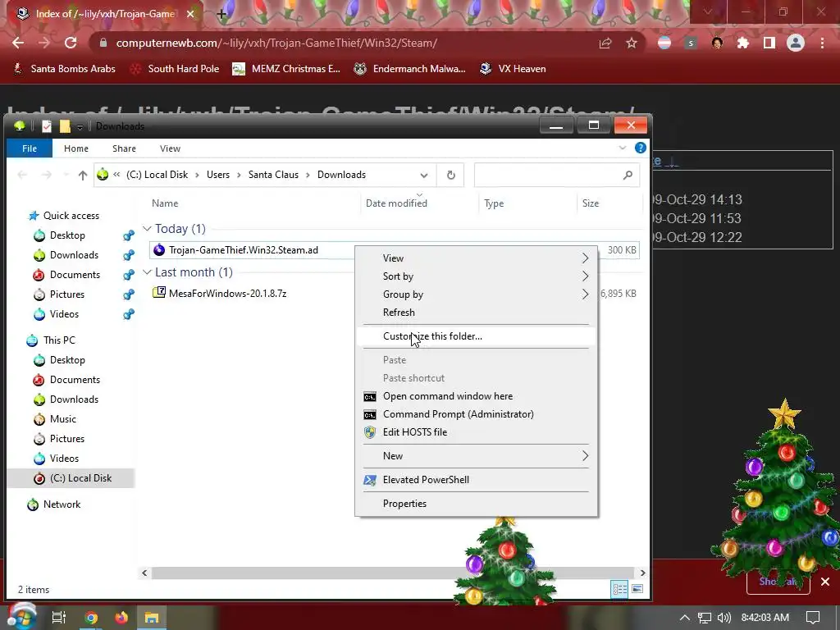Expand the Group by submenu

coord(476,294)
